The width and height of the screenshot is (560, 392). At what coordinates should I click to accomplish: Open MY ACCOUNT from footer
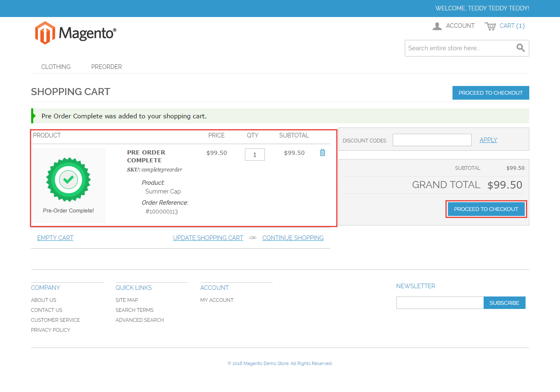click(217, 300)
